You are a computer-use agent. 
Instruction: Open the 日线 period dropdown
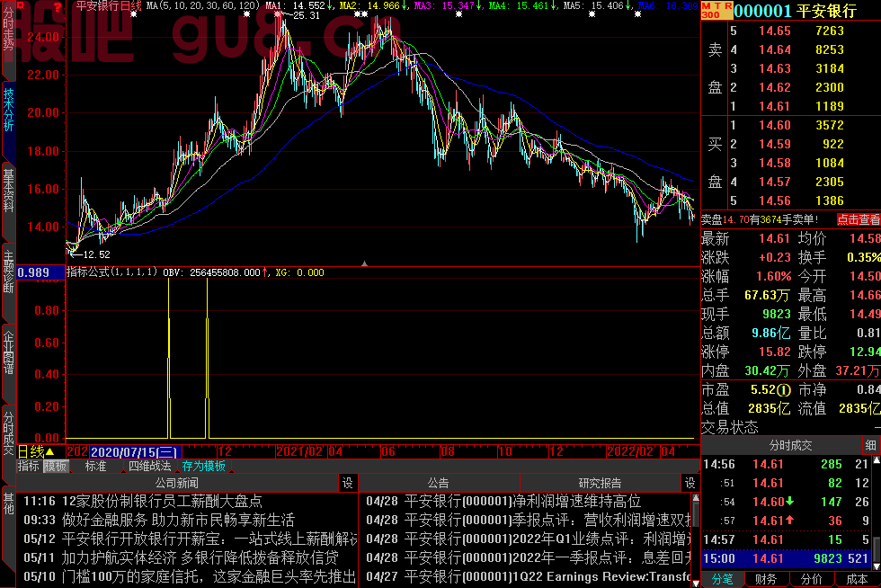click(36, 451)
